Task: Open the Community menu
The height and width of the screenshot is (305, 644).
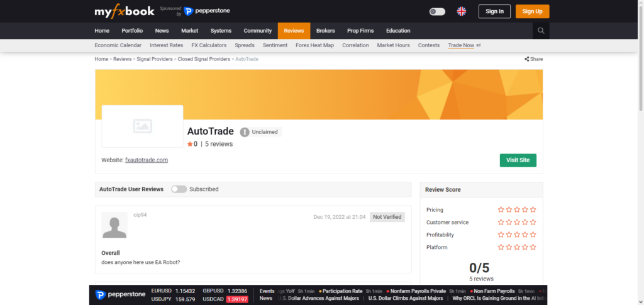Action: pos(257,31)
